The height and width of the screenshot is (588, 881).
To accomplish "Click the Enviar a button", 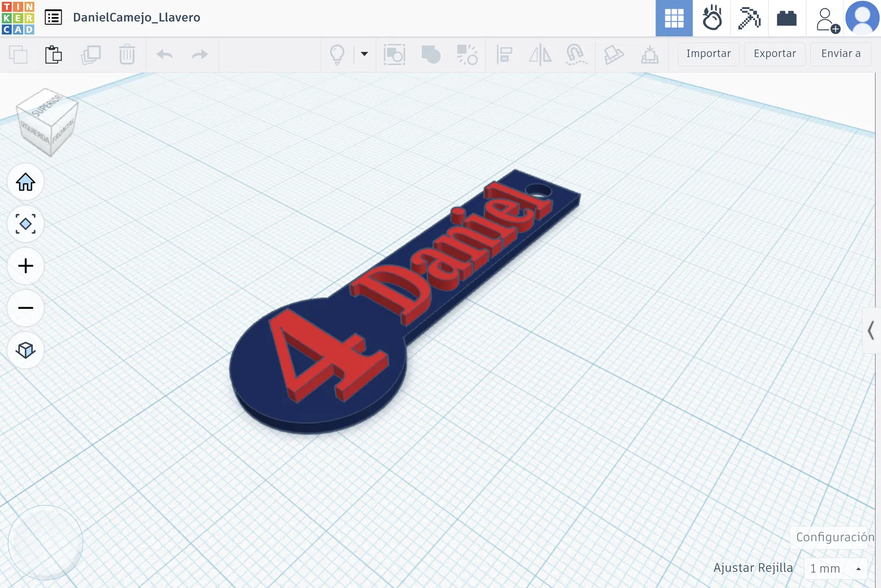I will coord(841,54).
